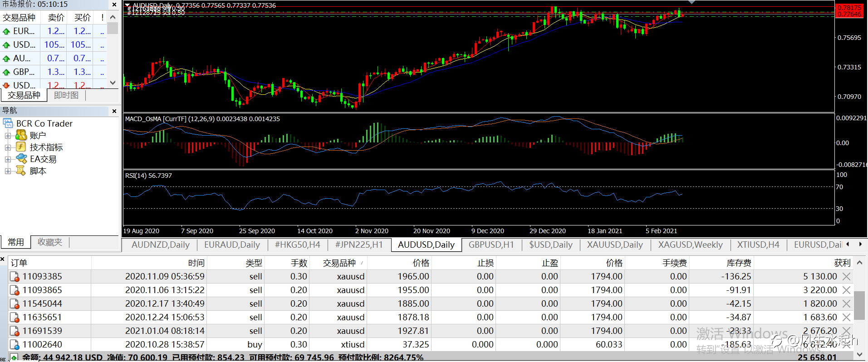868x362 pixels.
Task: Click the order icon for ticket 11093385
Action: tap(15, 277)
